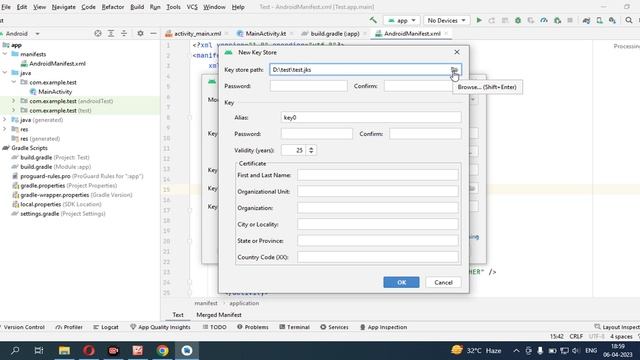Click the Expand All icon in Project panel

tap(111, 33)
